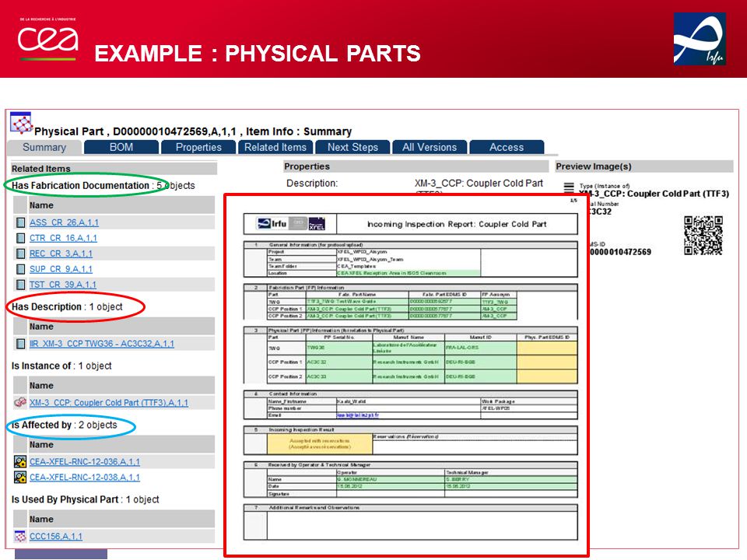747x560 pixels.
Task: Click the Is Instance of heading
Action: click(41, 366)
